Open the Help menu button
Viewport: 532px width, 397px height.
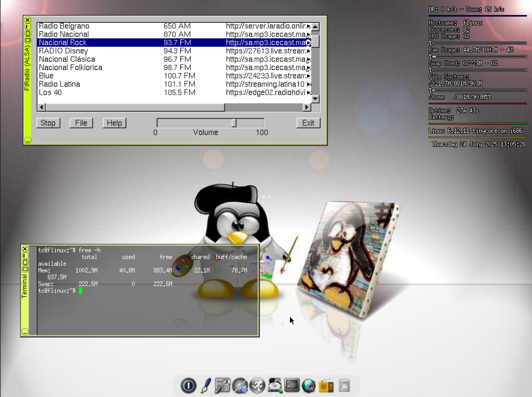coord(114,123)
